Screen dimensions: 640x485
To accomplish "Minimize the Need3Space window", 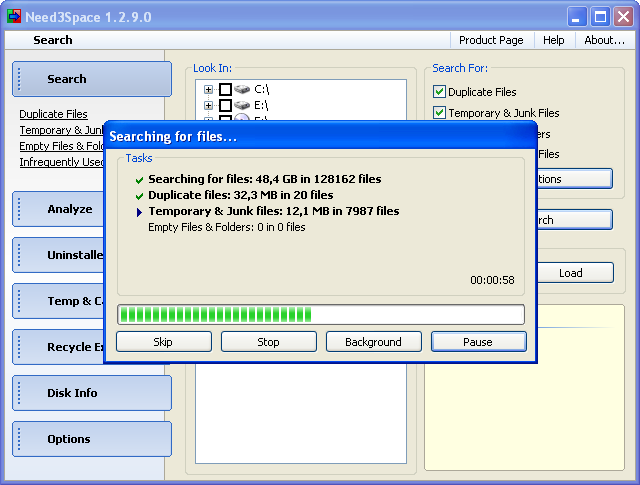I will point(577,17).
